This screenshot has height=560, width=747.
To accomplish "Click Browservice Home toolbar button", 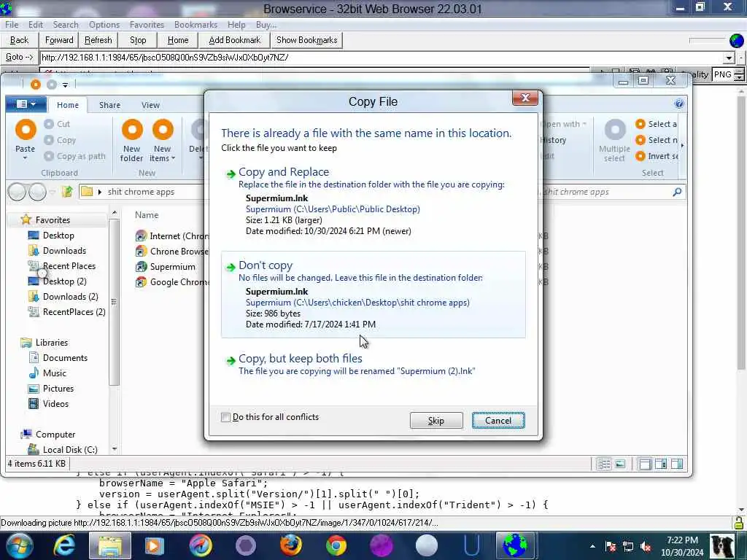I will click(178, 41).
